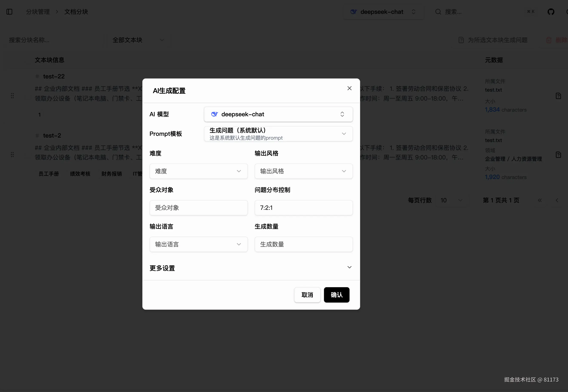Open the GitHub icon in the top bar
Image resolution: width=568 pixels, height=392 pixels.
coord(551,11)
